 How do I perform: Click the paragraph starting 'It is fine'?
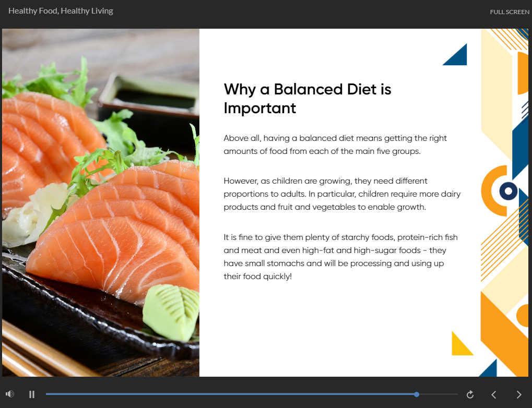pos(340,257)
